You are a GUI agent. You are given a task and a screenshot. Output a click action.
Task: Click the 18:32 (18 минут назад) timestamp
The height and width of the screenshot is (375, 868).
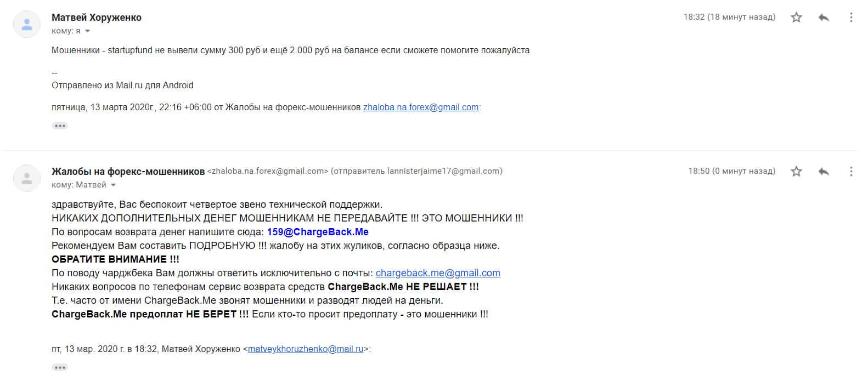pos(729,17)
